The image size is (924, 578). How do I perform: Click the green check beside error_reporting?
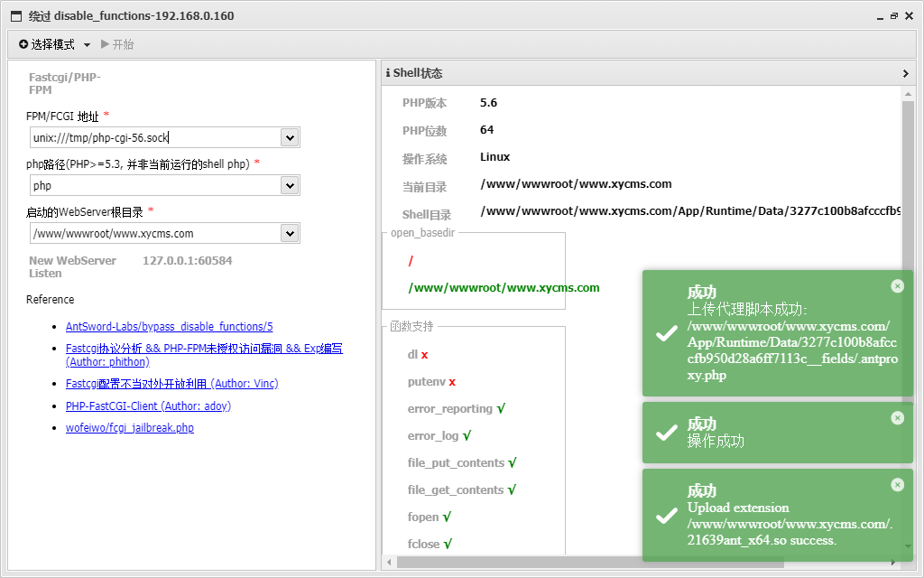501,409
